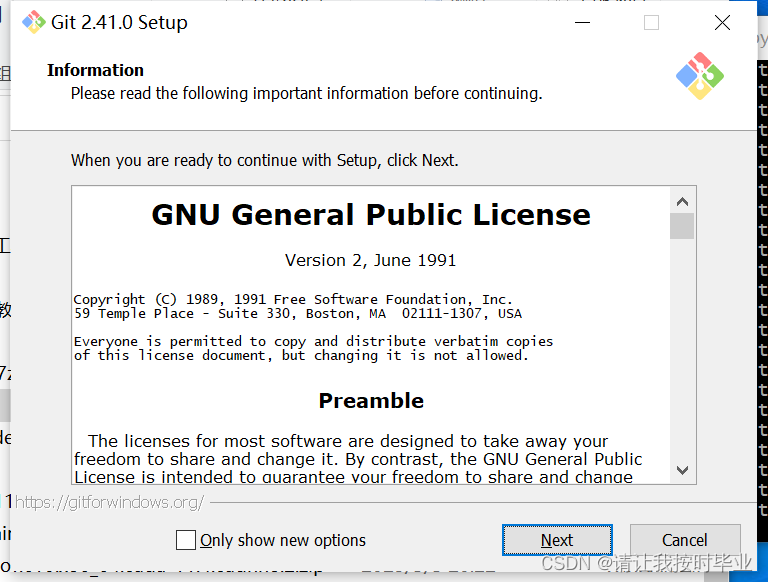Image resolution: width=768 pixels, height=582 pixels.
Task: Click the 59 Temple Place address line
Action: click(x=298, y=314)
